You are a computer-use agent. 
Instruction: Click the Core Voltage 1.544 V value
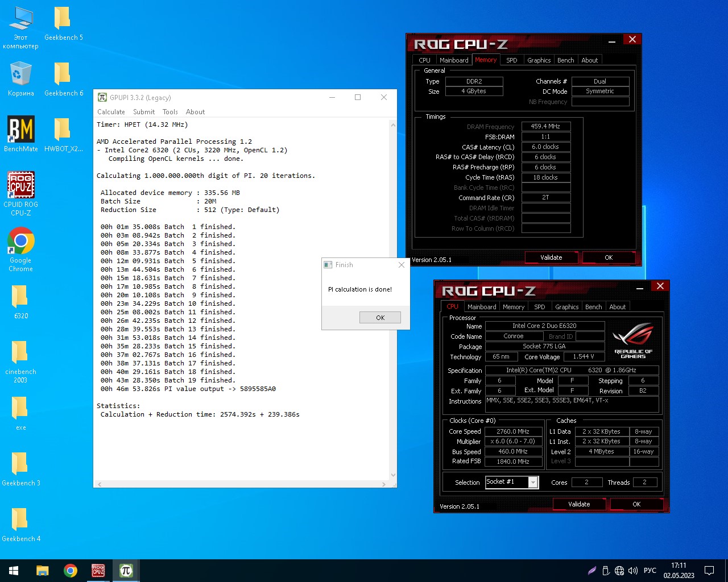click(584, 356)
